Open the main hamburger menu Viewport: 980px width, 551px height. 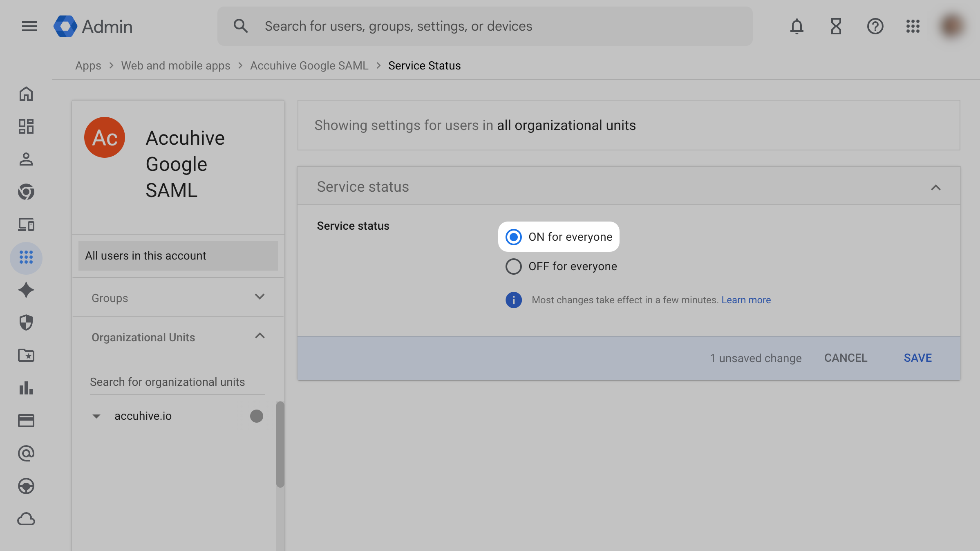tap(29, 26)
